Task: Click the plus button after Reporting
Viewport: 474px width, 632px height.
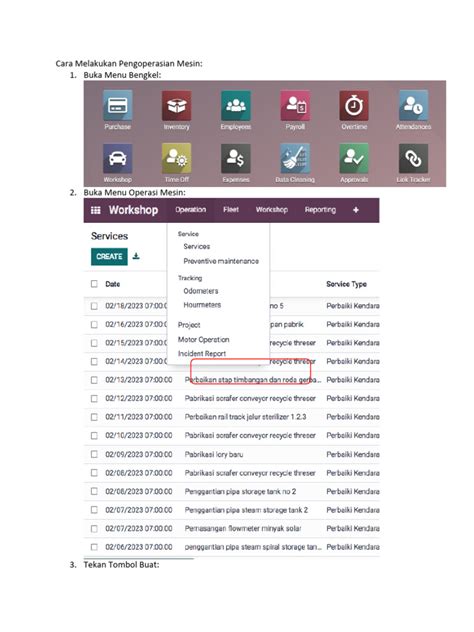Action: coord(356,210)
